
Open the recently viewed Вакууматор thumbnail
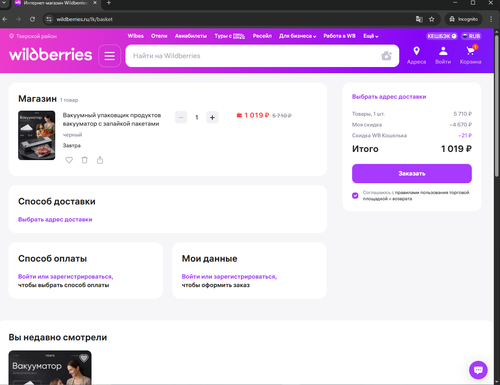click(50, 367)
